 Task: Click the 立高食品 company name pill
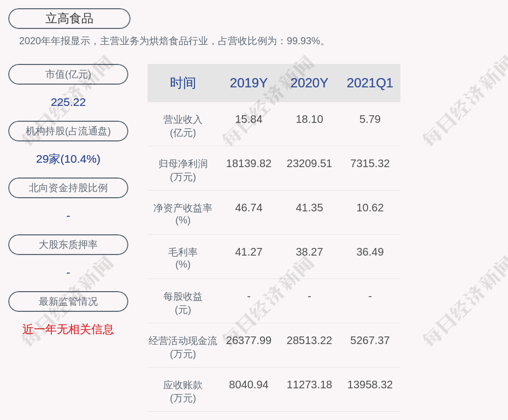pos(69,19)
